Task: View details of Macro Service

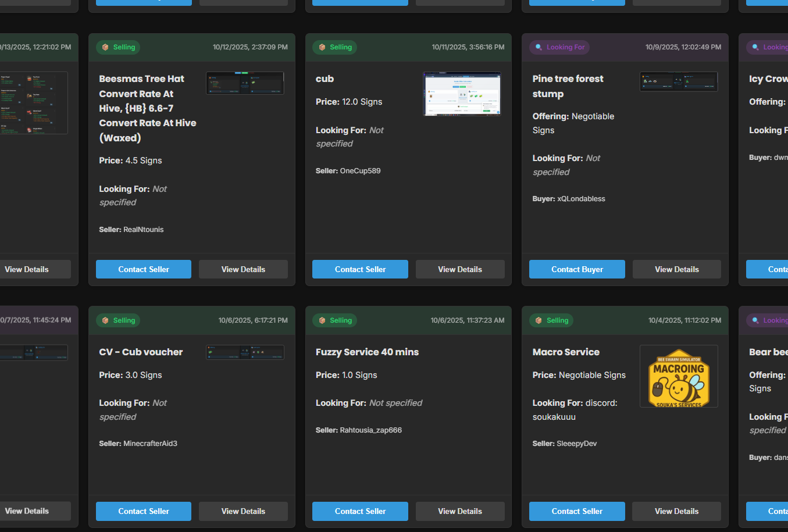Action: (676, 511)
